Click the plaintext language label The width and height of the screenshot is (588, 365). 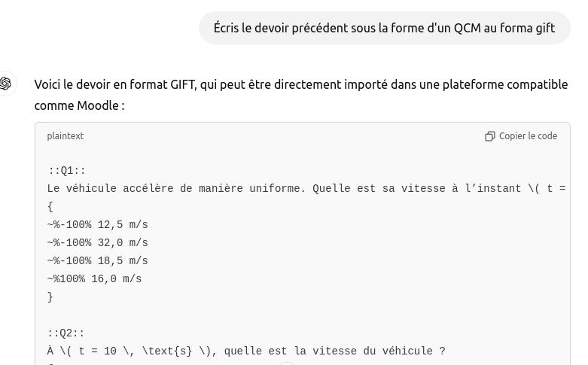66,136
